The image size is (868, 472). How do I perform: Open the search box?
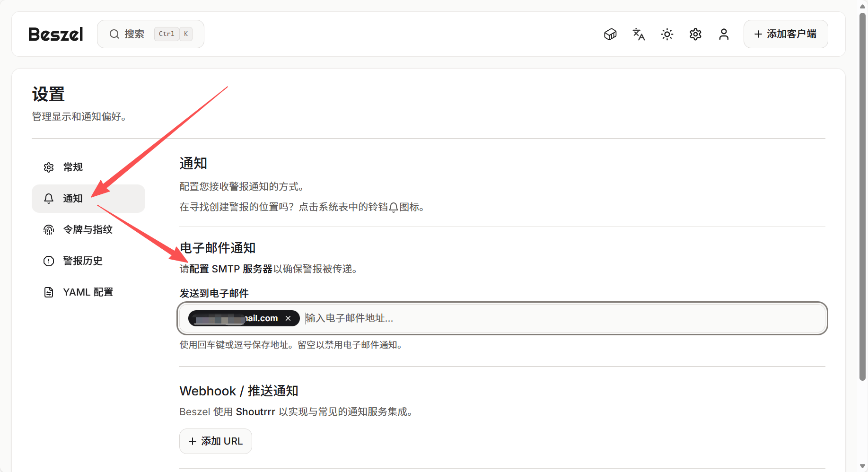[x=150, y=34]
